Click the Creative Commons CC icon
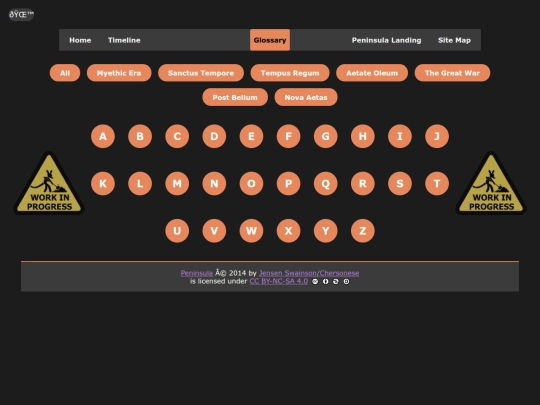540x405 pixels. tap(315, 282)
